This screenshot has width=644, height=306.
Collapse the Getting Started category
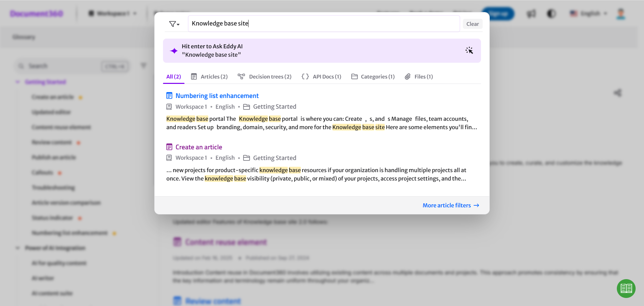[x=17, y=82]
